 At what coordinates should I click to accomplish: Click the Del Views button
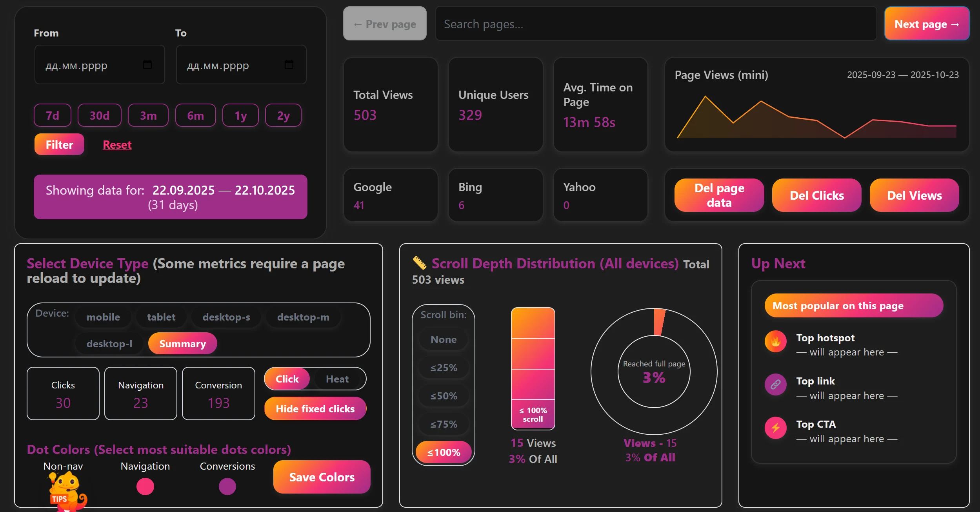click(913, 195)
